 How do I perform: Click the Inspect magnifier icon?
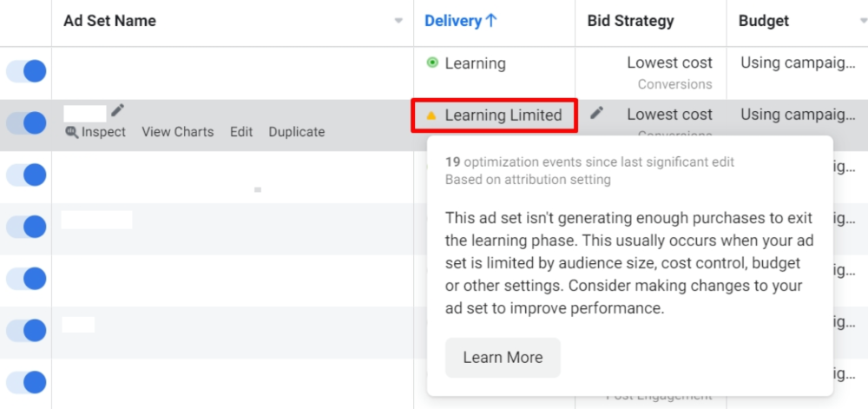72,132
